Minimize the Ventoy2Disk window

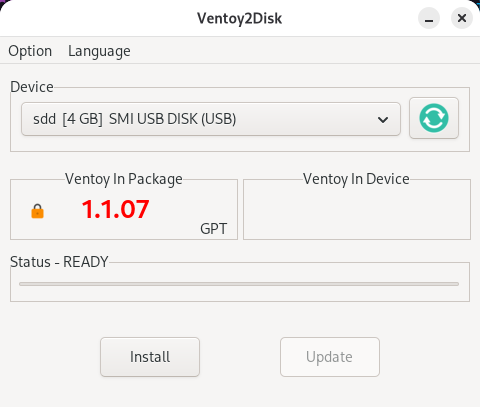[429, 18]
